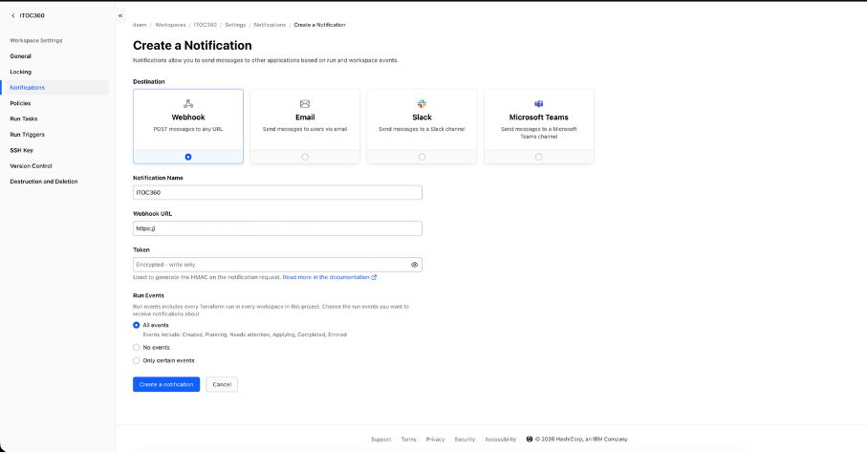Select the Slack destination radio button
This screenshot has width=868, height=453.
pos(422,157)
